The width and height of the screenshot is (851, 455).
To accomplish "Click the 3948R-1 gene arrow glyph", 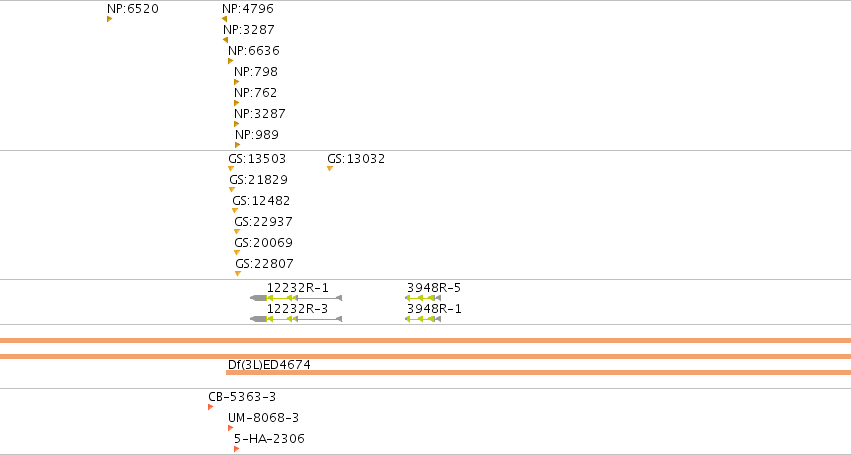I will [423, 319].
